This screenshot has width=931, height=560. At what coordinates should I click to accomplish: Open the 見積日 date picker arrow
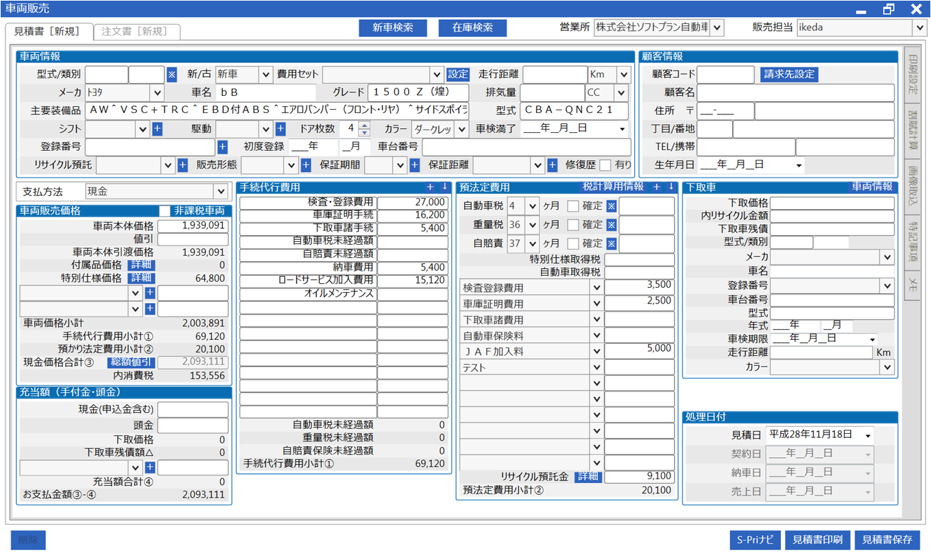[x=869, y=435]
